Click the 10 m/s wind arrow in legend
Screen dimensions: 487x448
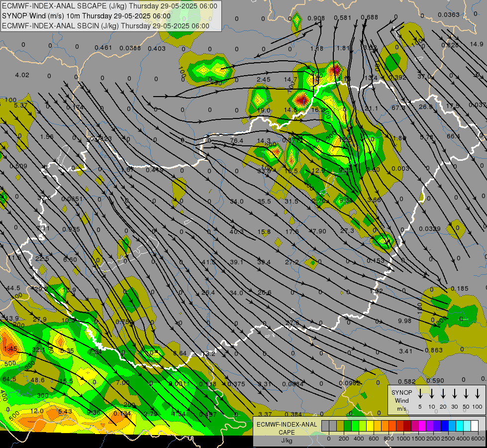[431, 394]
